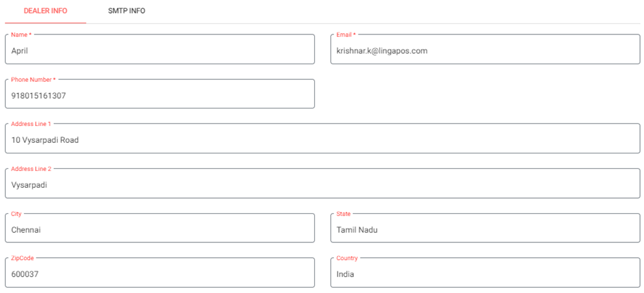
Task: Click the ZipCode field showing 600037
Action: (x=159, y=274)
